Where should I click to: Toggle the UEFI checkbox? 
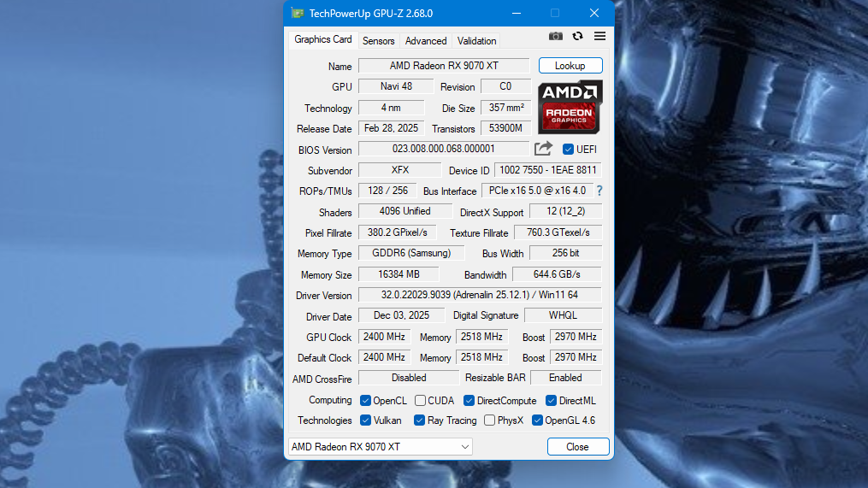(568, 150)
